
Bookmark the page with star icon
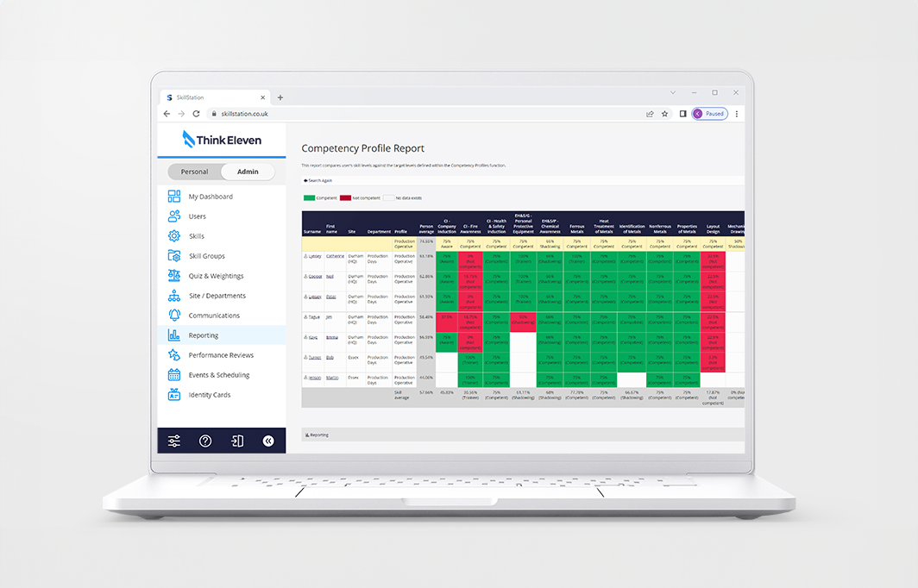tap(664, 114)
